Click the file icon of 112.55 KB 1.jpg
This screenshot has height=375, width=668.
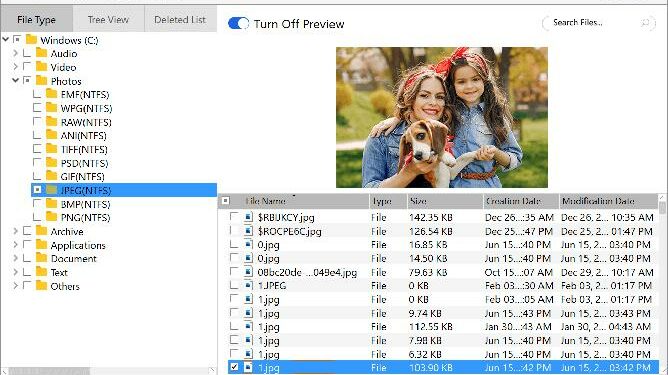coord(248,327)
